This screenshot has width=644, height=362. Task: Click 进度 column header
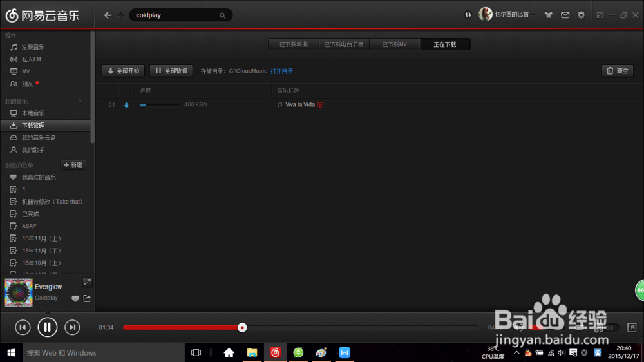(146, 90)
